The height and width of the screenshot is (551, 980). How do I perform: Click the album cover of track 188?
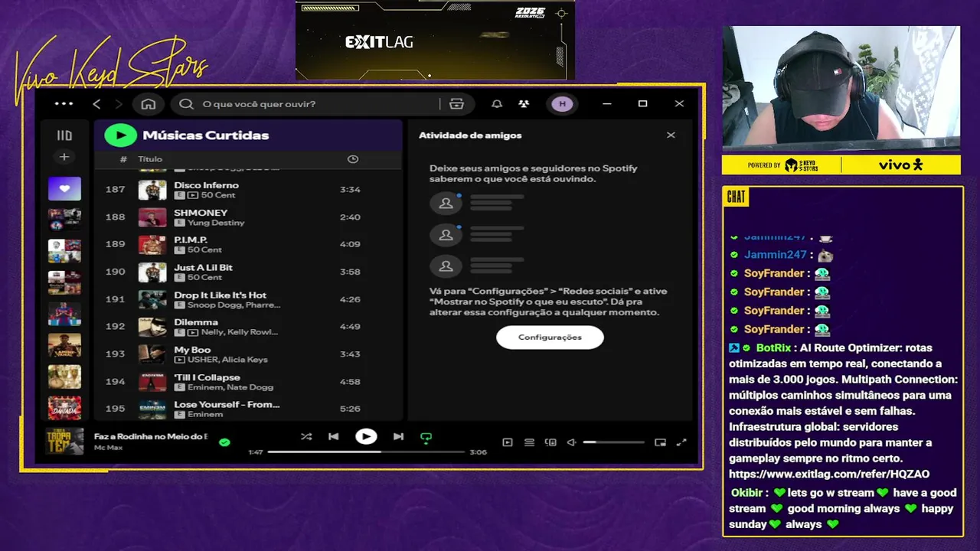point(152,217)
